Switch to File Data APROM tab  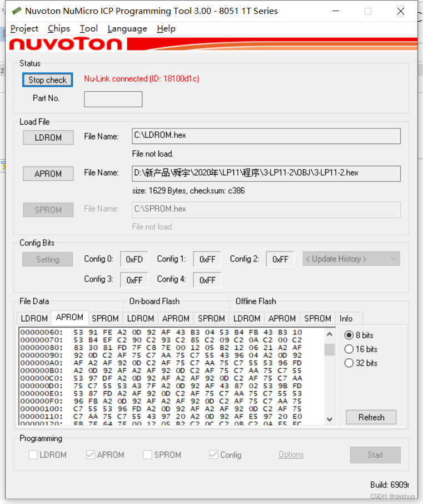(69, 317)
